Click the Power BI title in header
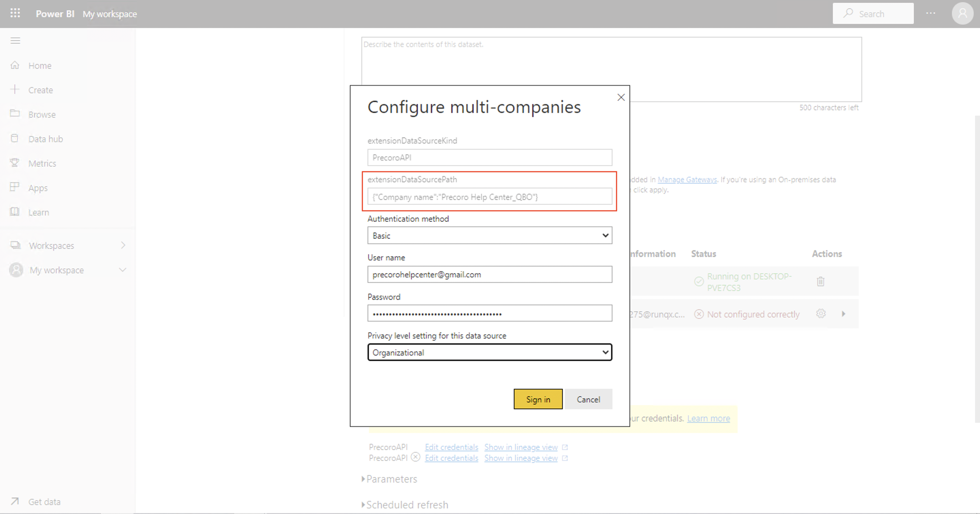The image size is (980, 514). click(55, 14)
